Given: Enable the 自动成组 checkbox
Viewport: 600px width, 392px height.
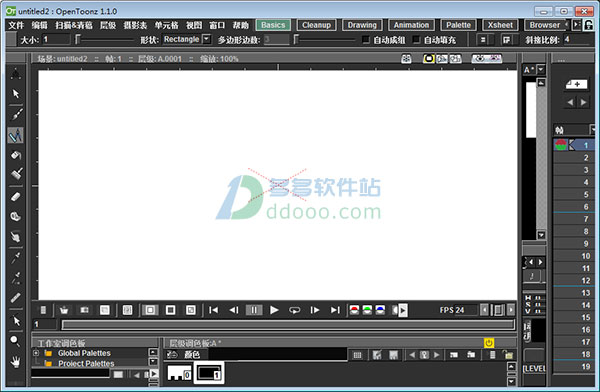Looking at the screenshot, I should point(366,39).
